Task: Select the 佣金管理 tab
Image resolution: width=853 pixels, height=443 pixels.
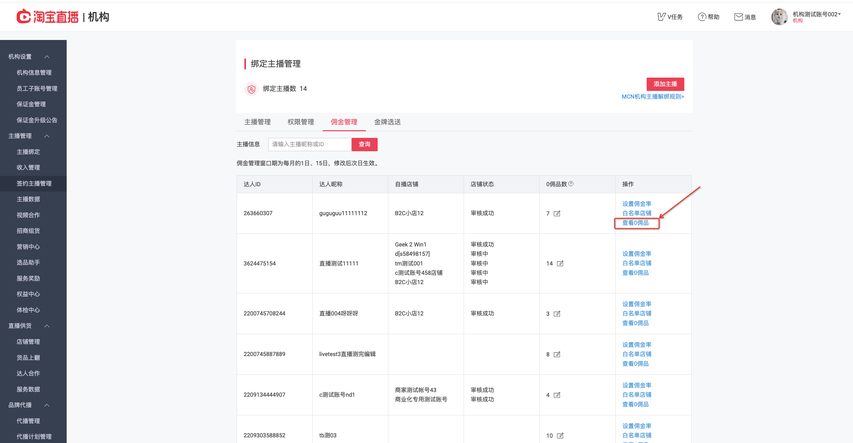Action: pos(344,122)
